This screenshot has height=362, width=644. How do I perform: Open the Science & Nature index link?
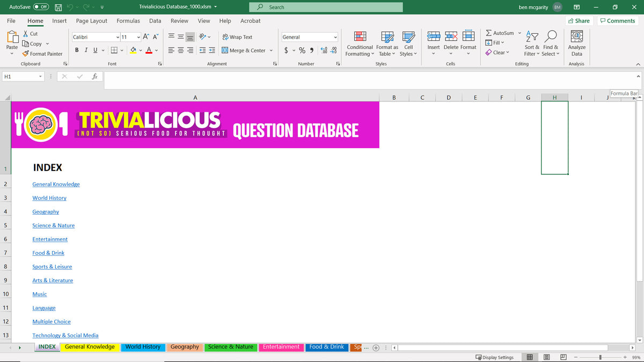[54, 225]
